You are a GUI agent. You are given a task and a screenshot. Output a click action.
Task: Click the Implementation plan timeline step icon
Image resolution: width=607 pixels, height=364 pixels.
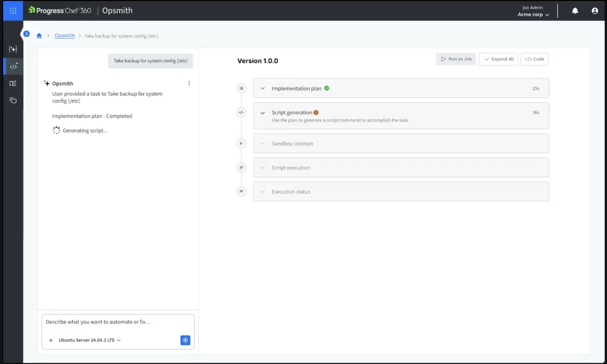(241, 88)
